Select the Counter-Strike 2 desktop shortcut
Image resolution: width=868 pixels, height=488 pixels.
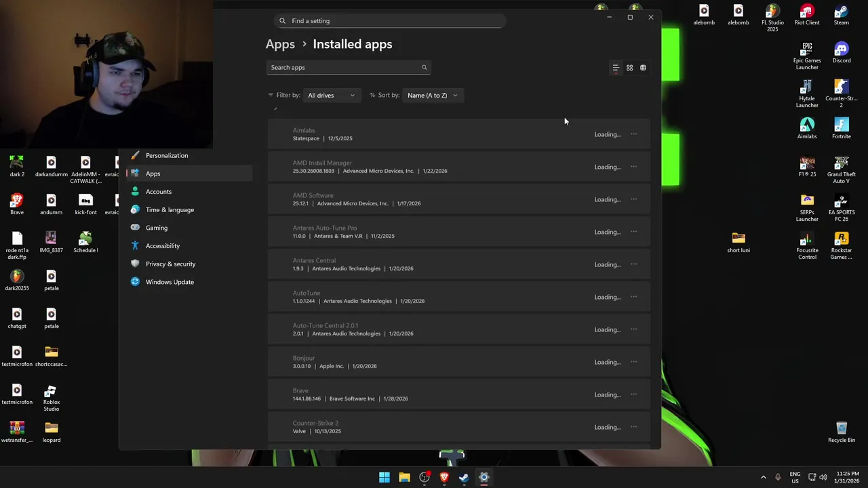(842, 94)
